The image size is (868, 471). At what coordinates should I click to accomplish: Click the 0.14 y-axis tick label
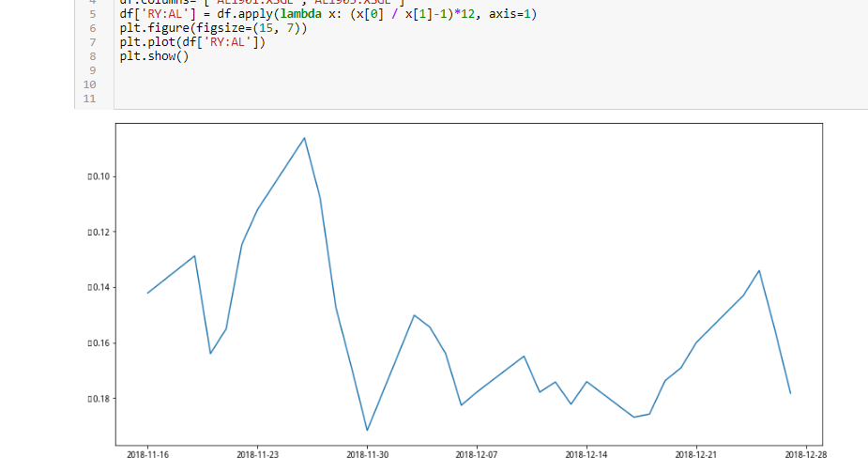tap(98, 287)
